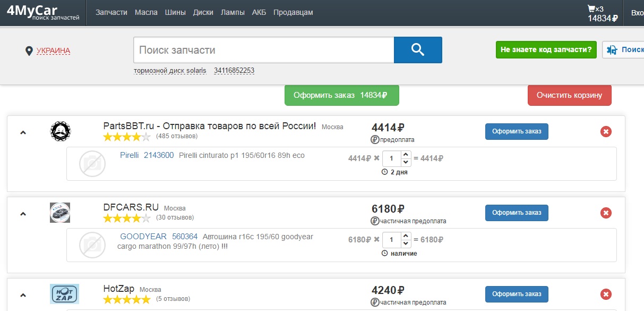The height and width of the screenshot is (311, 644).
Task: Click the HotZap star rating
Action: (x=127, y=299)
